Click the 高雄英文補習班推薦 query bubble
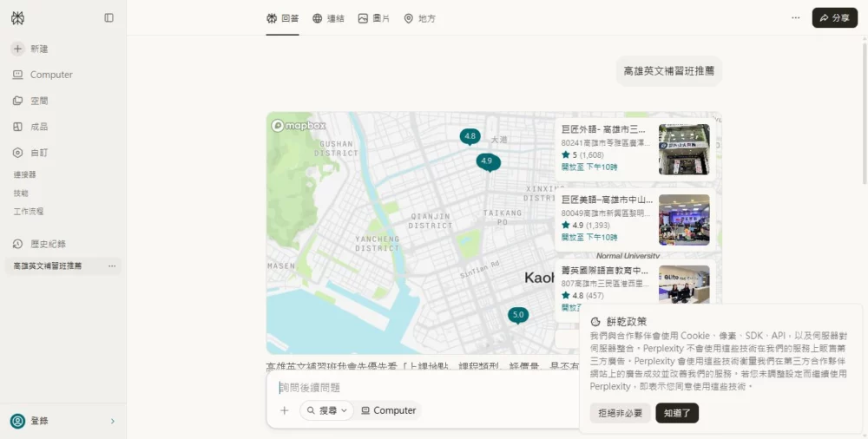This screenshot has height=439, width=868. (x=668, y=71)
